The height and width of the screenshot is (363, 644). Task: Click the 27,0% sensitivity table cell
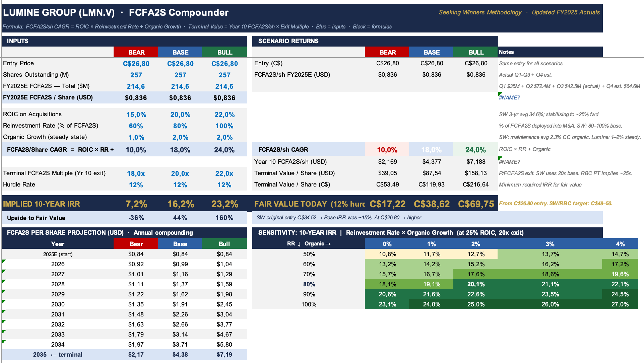point(620,304)
